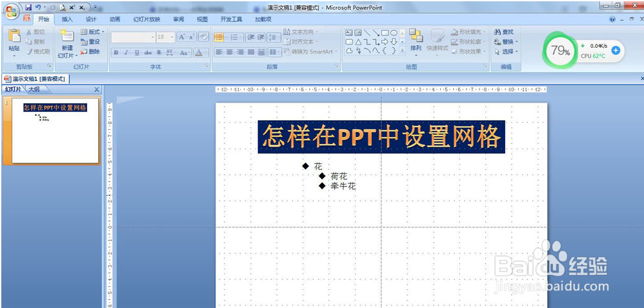
Task: Click Find (查找) binoculars button
Action: point(503,32)
